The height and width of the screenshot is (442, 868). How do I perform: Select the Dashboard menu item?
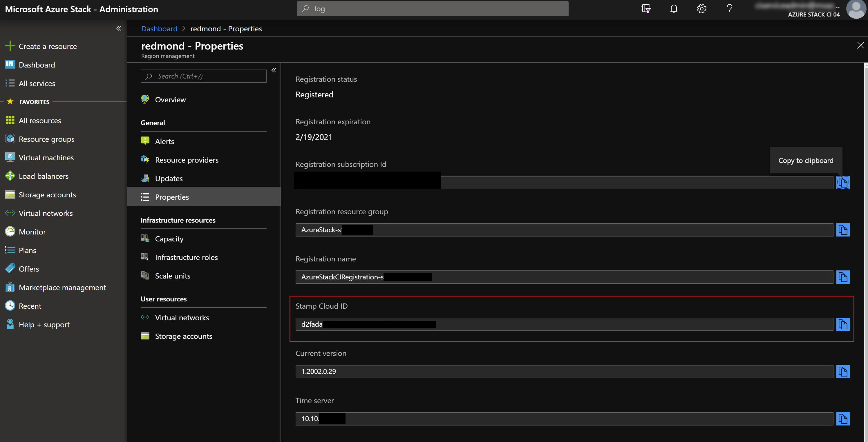point(37,64)
